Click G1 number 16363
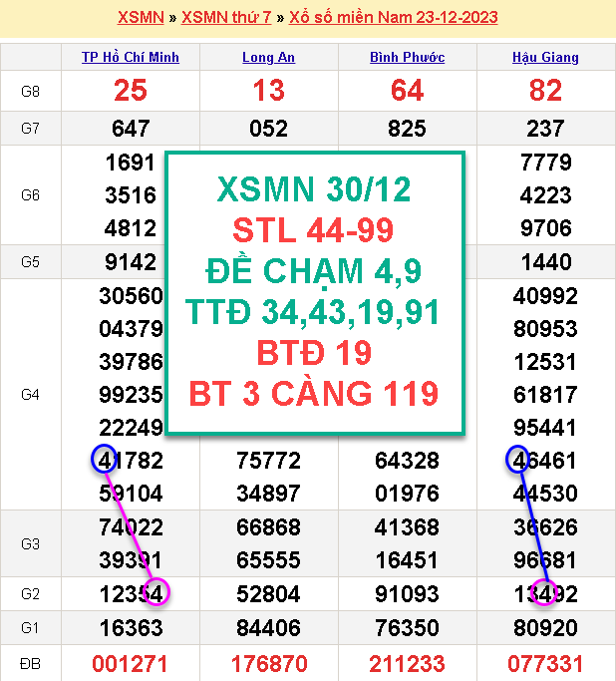The image size is (616, 681). [x=132, y=628]
